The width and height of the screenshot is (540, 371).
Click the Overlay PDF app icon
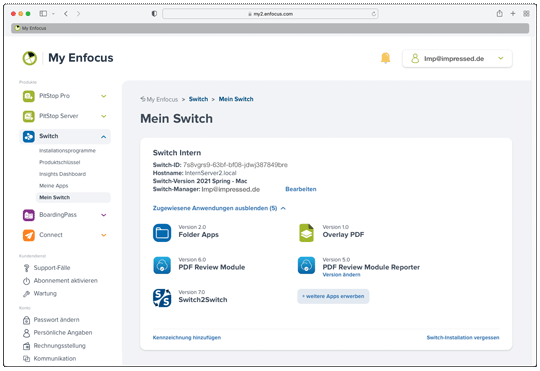[306, 233]
